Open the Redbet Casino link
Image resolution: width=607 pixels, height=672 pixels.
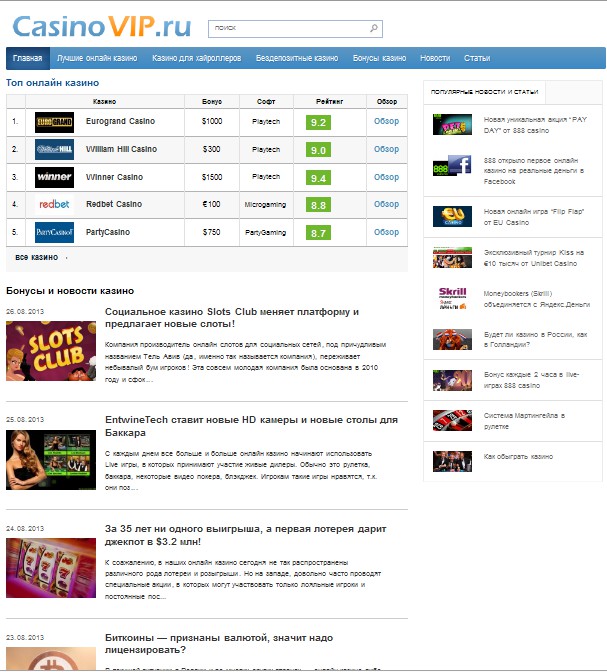pos(114,204)
